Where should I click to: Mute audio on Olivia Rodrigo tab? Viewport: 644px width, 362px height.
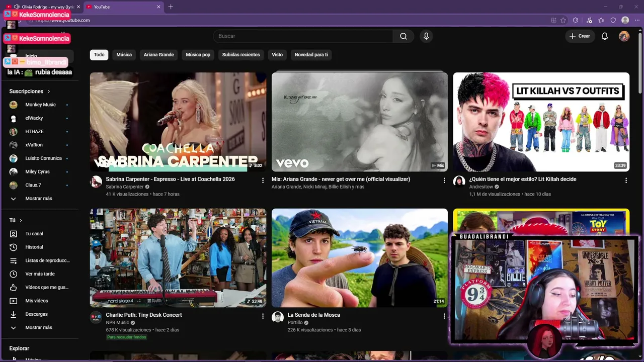tap(17, 7)
